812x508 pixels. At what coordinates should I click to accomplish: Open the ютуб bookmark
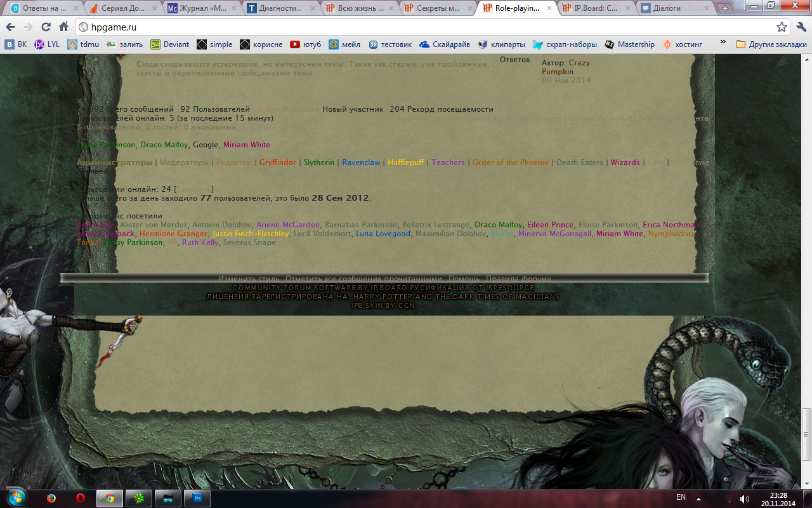tap(306, 44)
